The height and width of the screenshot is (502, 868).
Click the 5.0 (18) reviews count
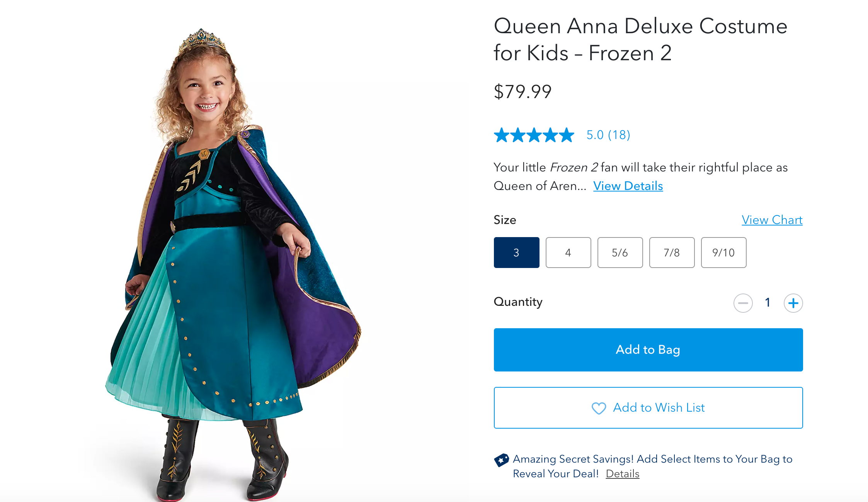click(x=608, y=135)
